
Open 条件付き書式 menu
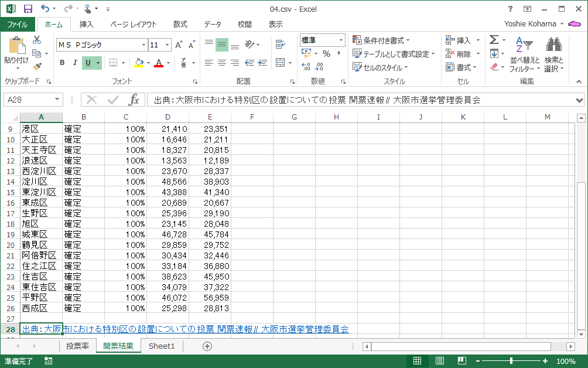[381, 40]
